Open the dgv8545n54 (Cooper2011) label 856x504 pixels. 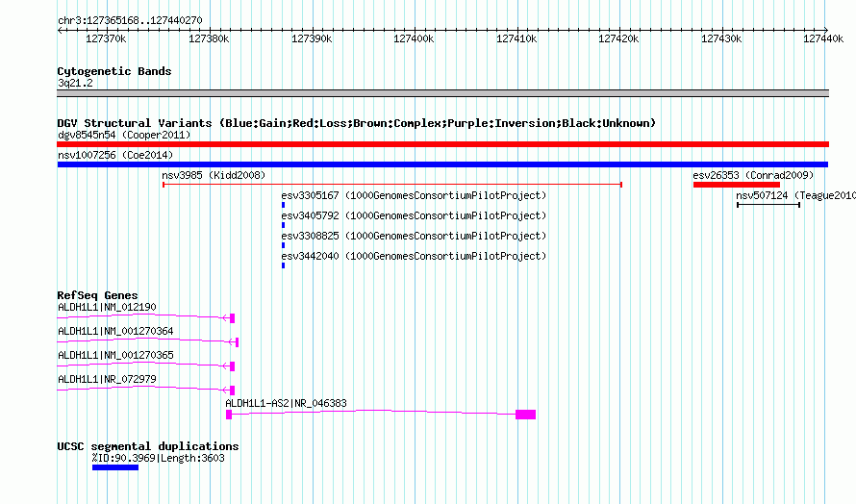click(124, 135)
